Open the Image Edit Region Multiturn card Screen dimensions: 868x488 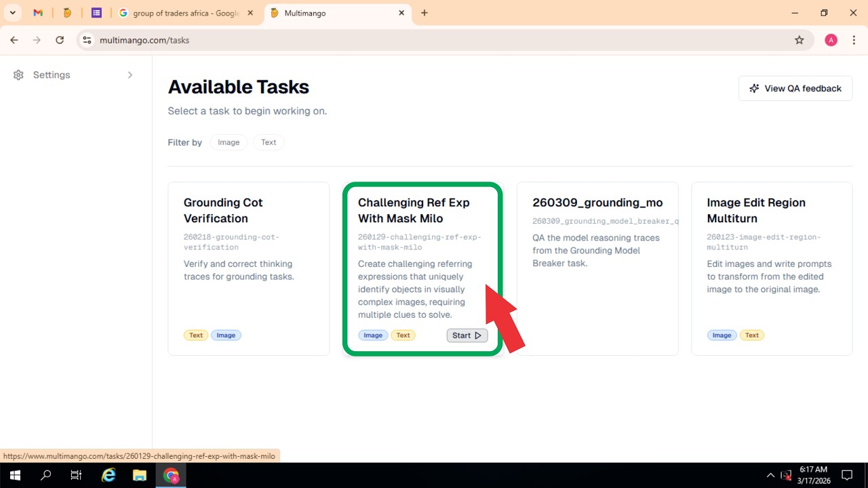(x=772, y=268)
